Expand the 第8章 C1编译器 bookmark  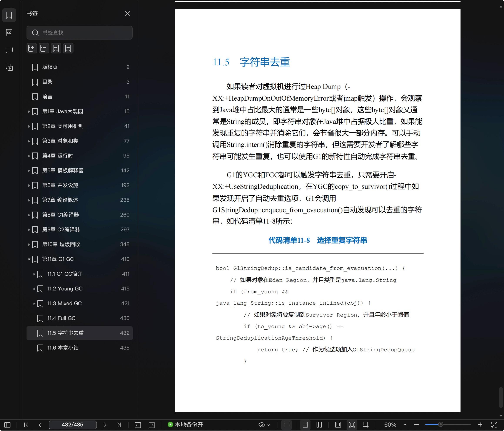pos(29,215)
